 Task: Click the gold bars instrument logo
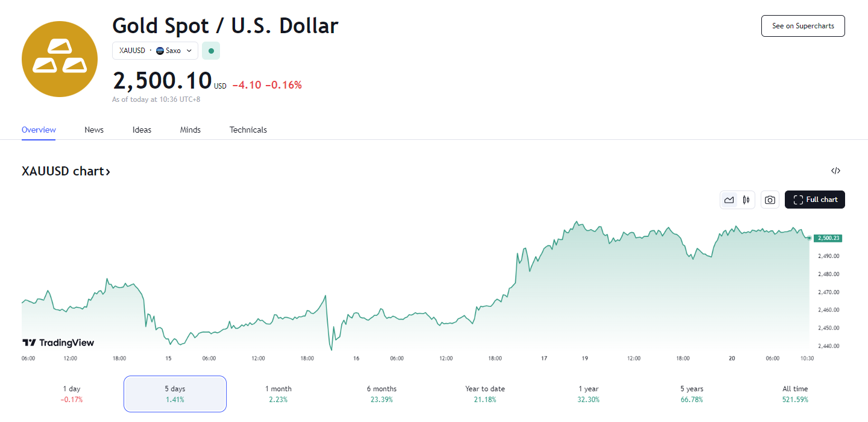(59, 59)
